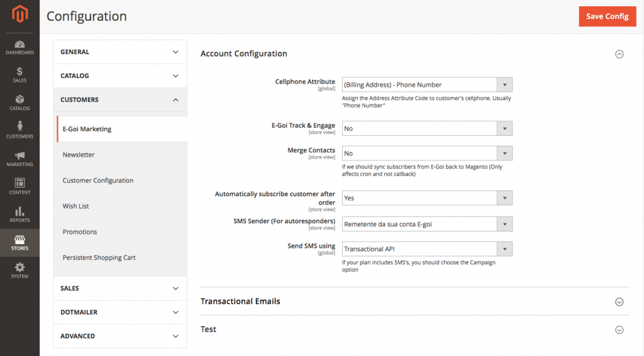Expand the GENERAL configuration tab

click(119, 52)
